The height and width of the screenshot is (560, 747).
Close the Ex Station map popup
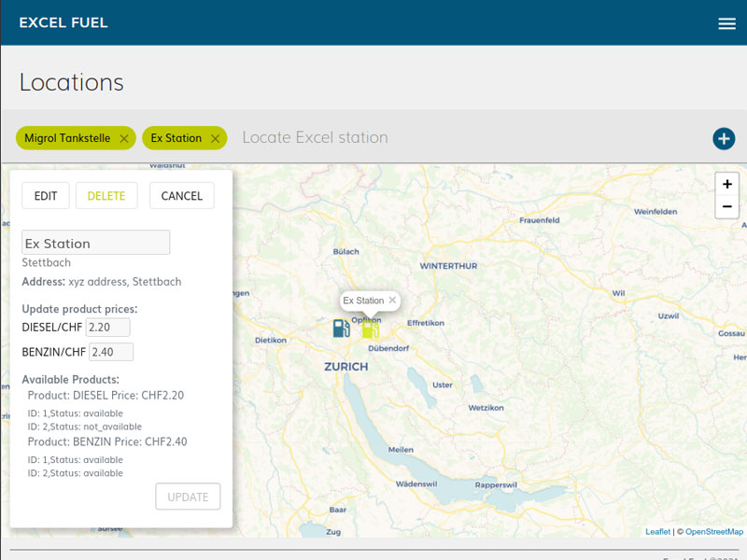(x=393, y=301)
